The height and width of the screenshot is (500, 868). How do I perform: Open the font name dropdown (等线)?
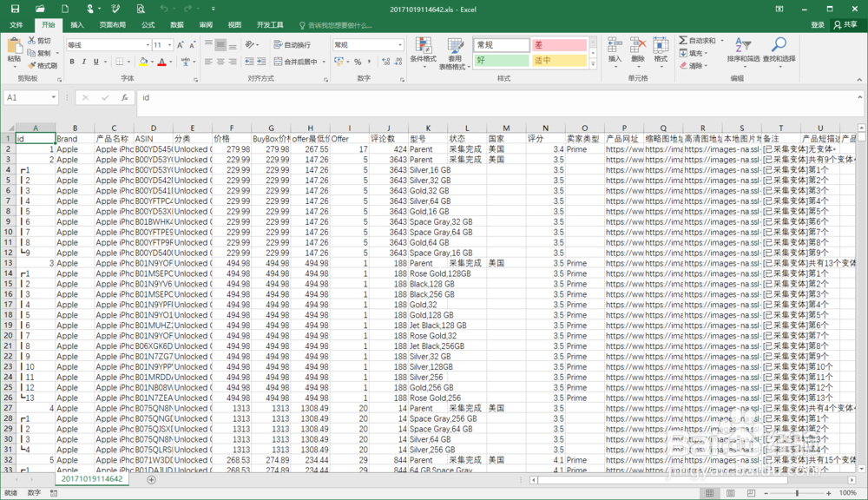148,45
